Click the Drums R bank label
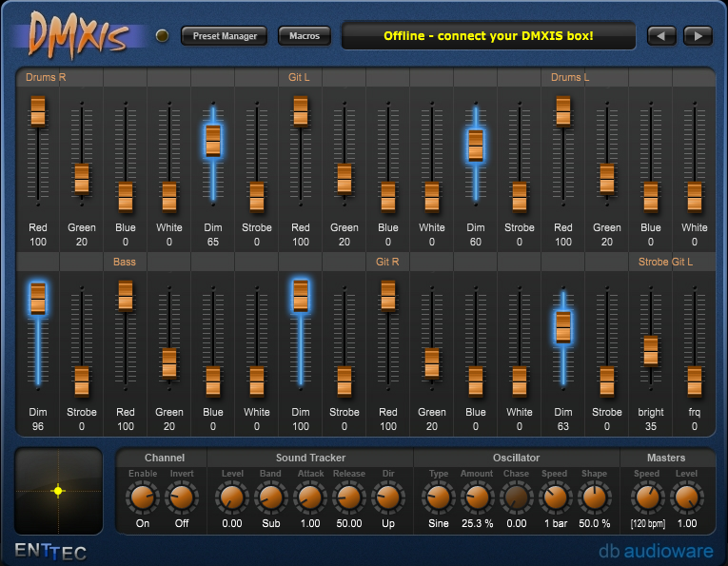728x566 pixels. [46, 77]
